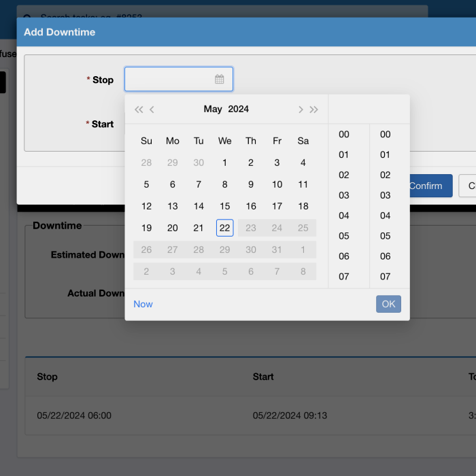Viewport: 476px width, 476px height.
Task: Open the month selector labeled May
Action: point(213,109)
